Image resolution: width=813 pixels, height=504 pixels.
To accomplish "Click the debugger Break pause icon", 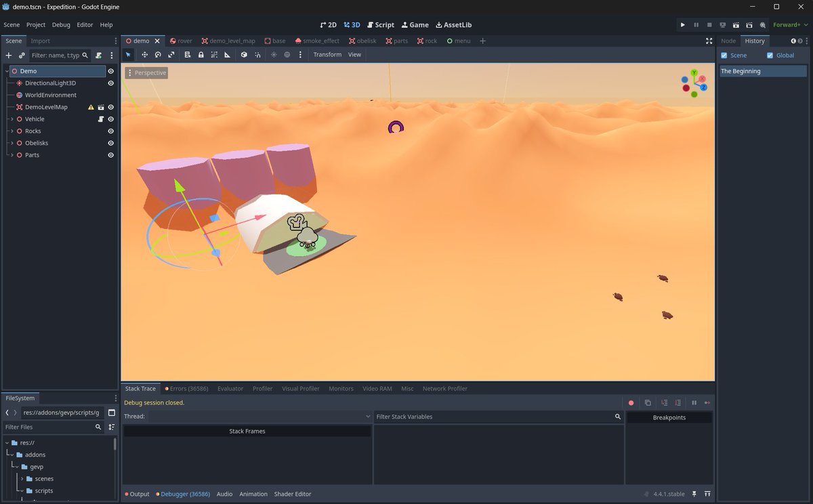I will 694,402.
